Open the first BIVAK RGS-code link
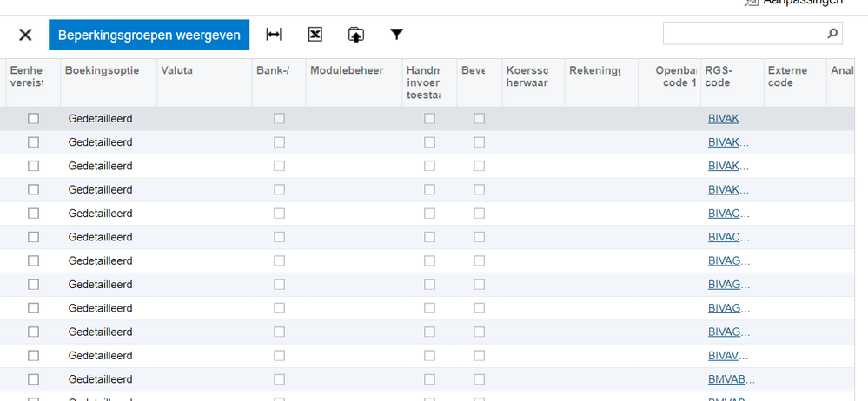 tap(728, 118)
